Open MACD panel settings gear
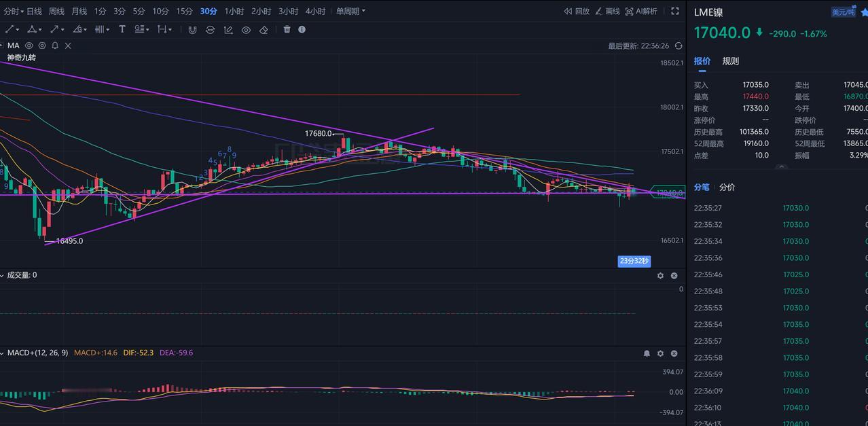Image resolution: width=868 pixels, height=426 pixels. coord(659,353)
